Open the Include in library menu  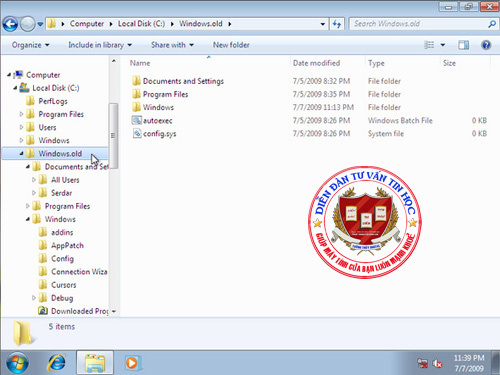[100, 45]
